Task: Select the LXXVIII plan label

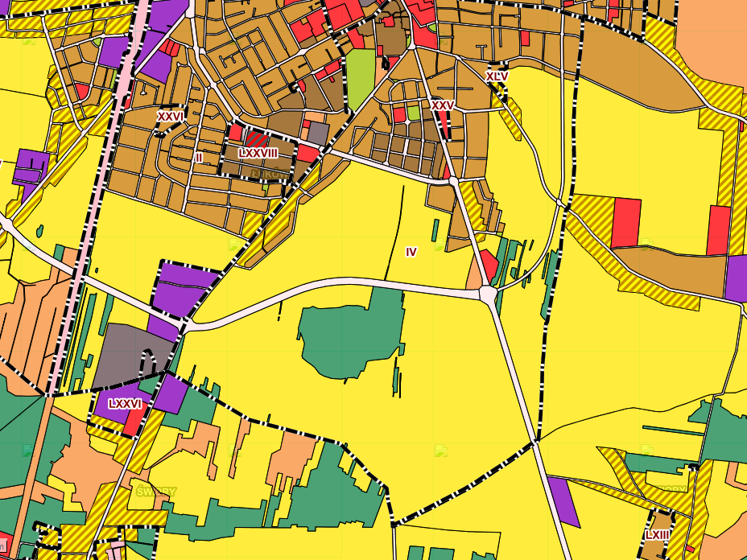Action: [x=258, y=152]
